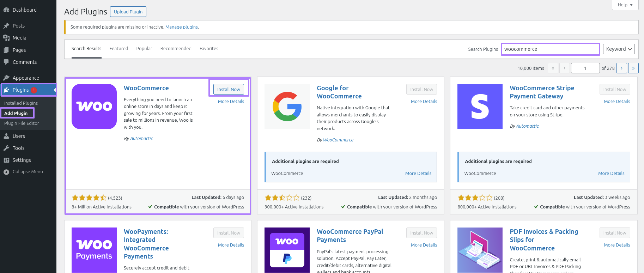Screen dimensions: 644x273
Task: Click Install Now for PDF Invoices plugin
Action: pyautogui.click(x=615, y=233)
